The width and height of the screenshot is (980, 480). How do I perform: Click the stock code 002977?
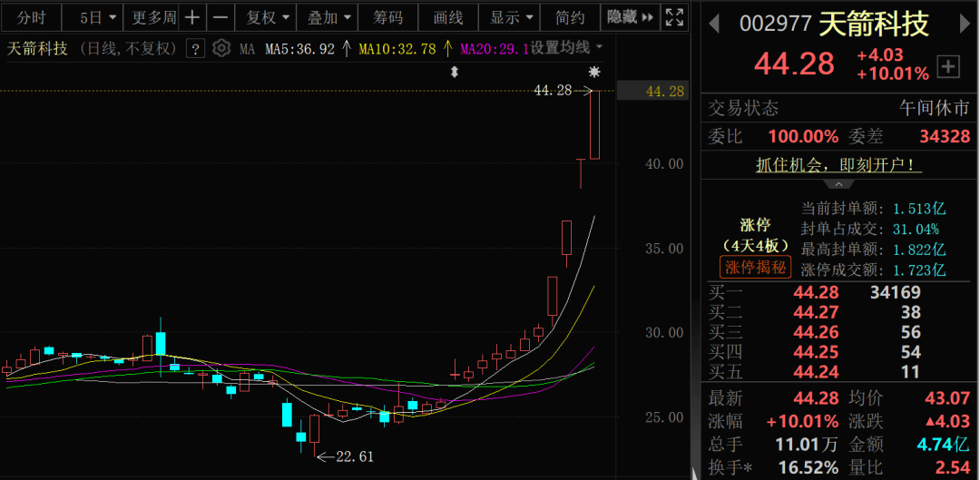click(x=776, y=24)
